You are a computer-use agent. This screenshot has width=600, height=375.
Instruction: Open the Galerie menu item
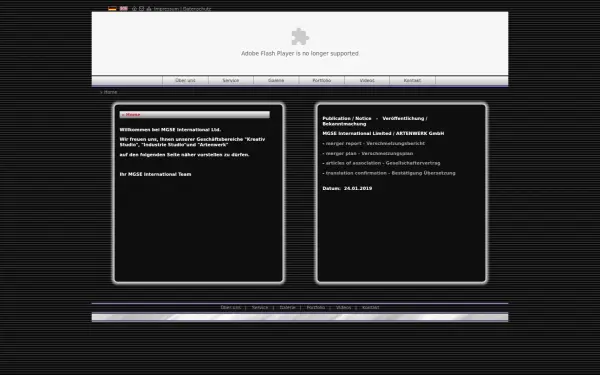276,80
